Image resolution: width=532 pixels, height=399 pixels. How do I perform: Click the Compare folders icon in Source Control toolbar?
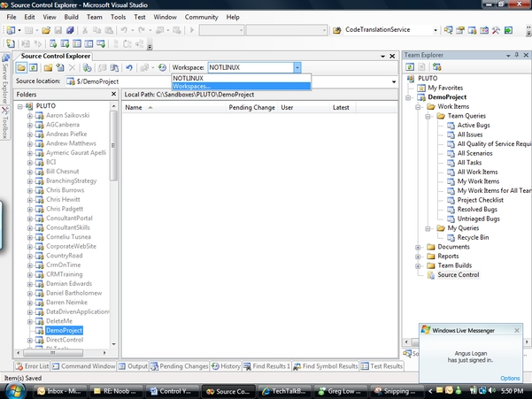tap(114, 67)
